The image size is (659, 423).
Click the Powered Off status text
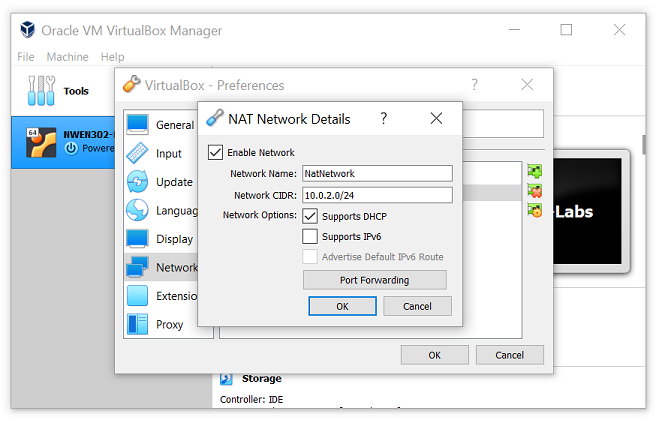tap(98, 148)
